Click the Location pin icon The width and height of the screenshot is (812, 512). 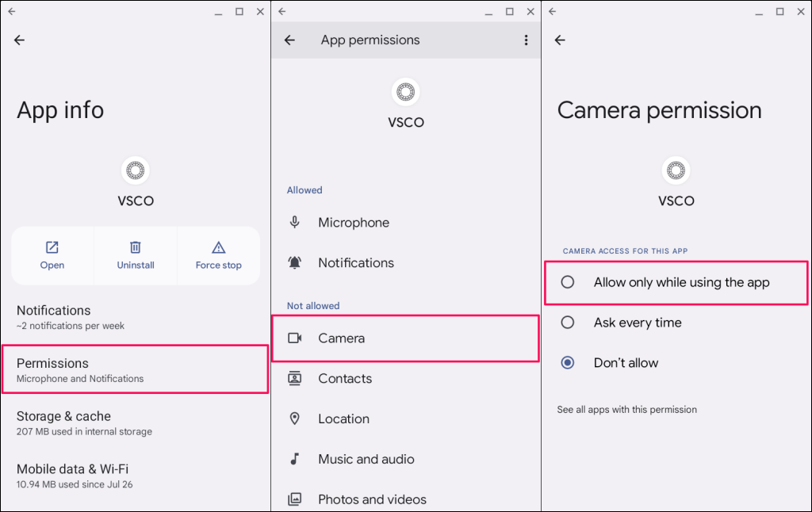click(x=295, y=418)
